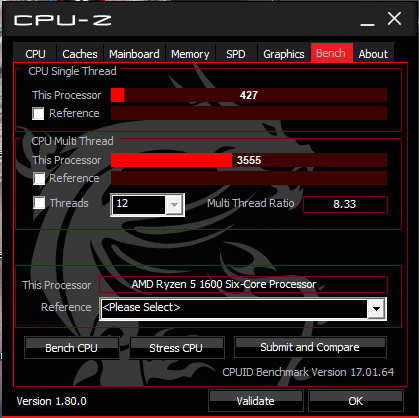Switch to the CPU tab

(35, 54)
